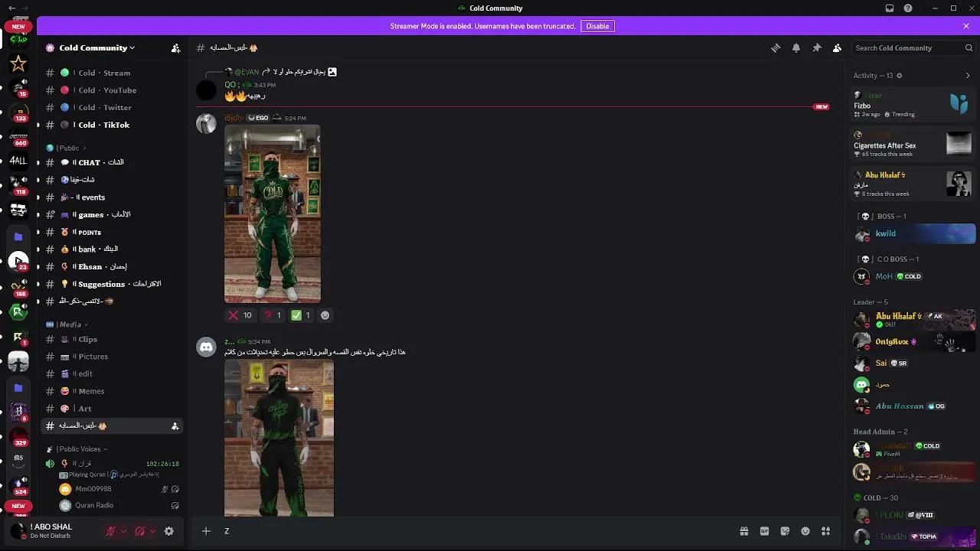Image resolution: width=980 pixels, height=551 pixels.
Task: Collapse the Public Voices category
Action: pos(77,449)
